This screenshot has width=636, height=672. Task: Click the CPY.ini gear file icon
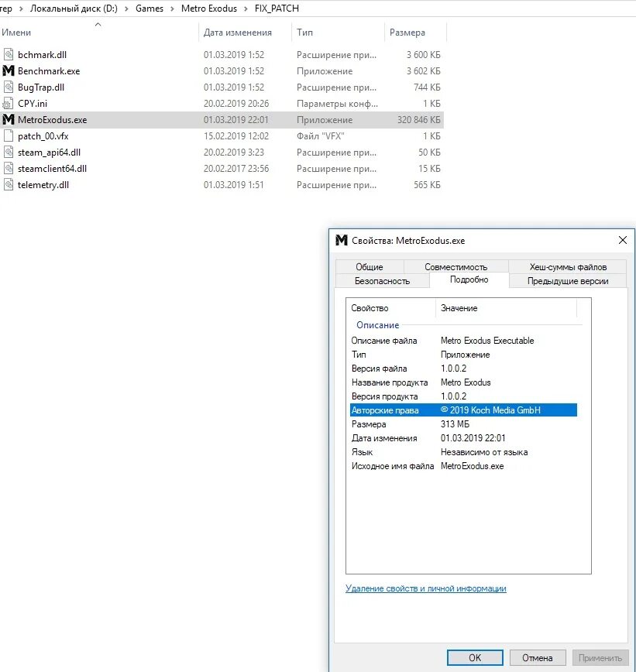[9, 103]
